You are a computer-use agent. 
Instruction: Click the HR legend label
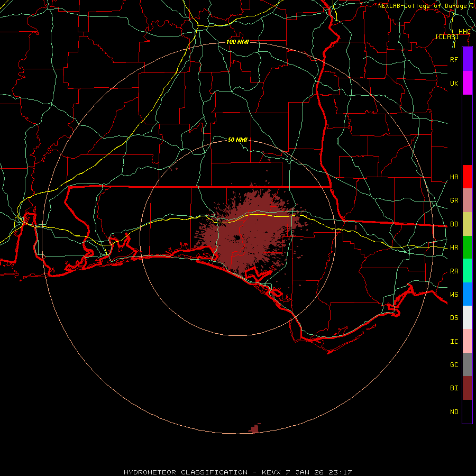(x=454, y=248)
